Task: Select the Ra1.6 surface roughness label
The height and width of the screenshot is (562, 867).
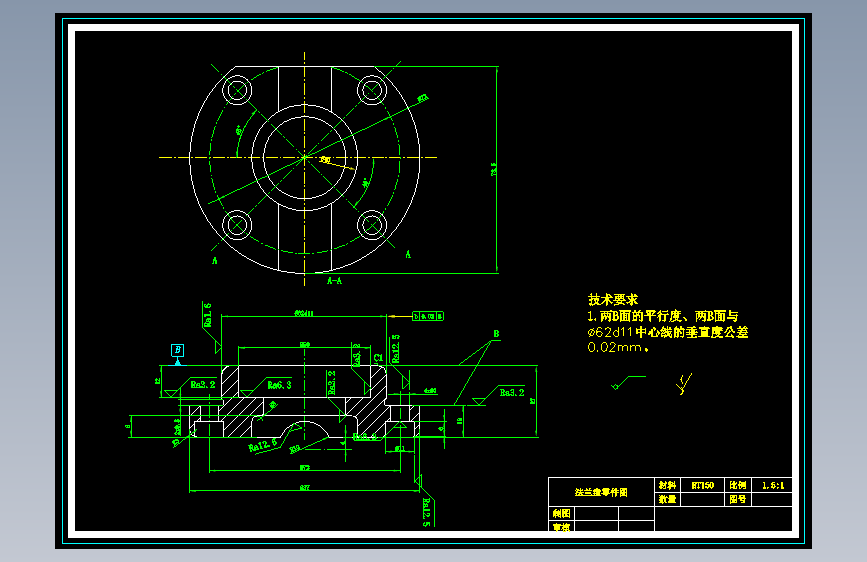Action: pyautogui.click(x=207, y=314)
